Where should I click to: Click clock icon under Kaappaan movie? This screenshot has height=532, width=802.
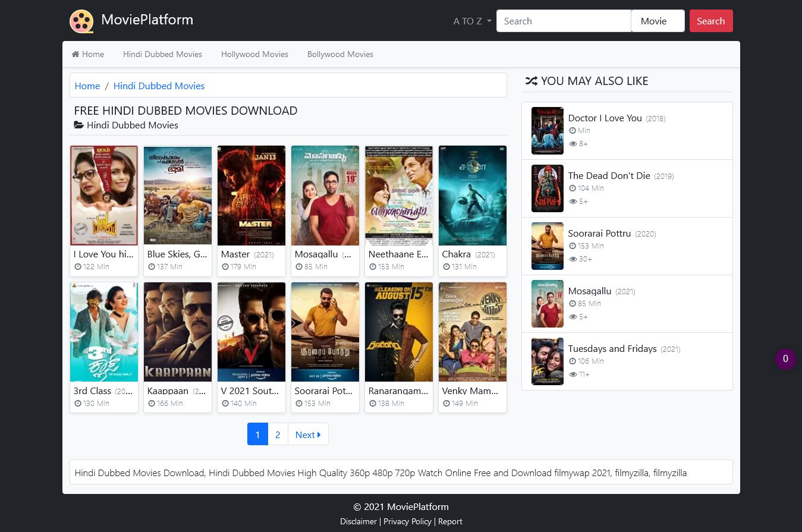point(152,404)
